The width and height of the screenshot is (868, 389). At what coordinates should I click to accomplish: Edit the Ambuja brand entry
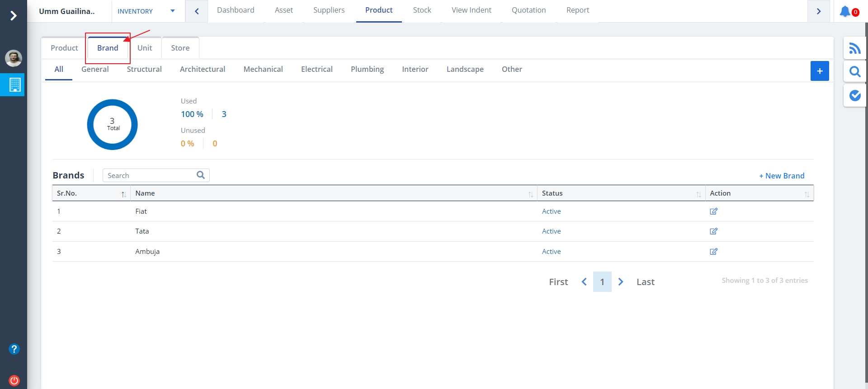point(713,252)
